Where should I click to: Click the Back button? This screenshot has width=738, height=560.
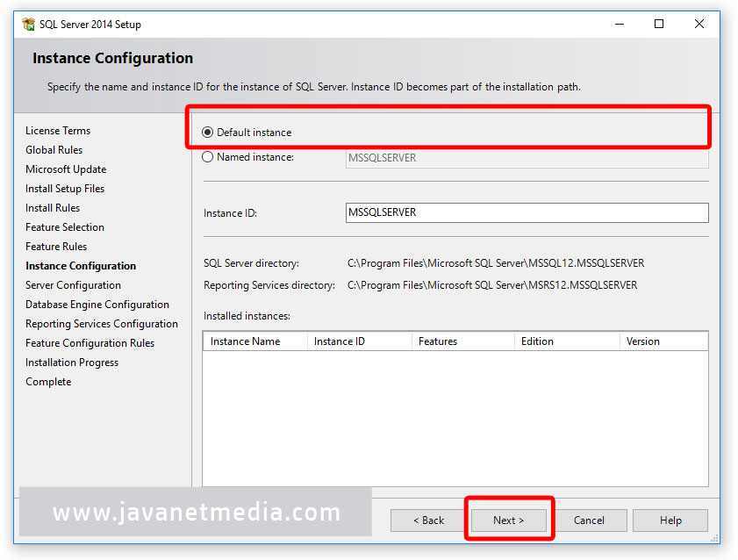(x=428, y=520)
